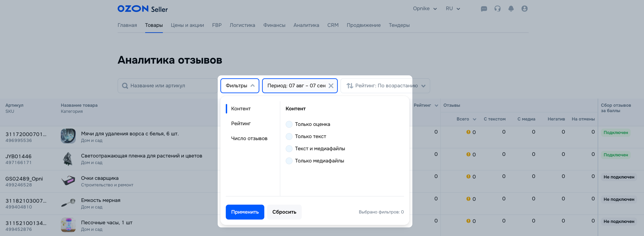
Task: Click the hair remover balls product thumbnail
Action: [x=68, y=136]
